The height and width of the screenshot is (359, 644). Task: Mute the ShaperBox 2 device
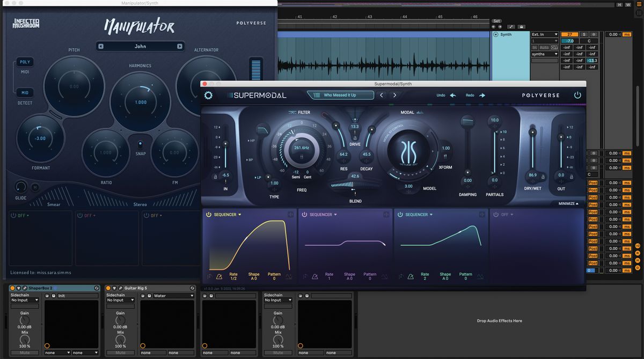point(24,353)
